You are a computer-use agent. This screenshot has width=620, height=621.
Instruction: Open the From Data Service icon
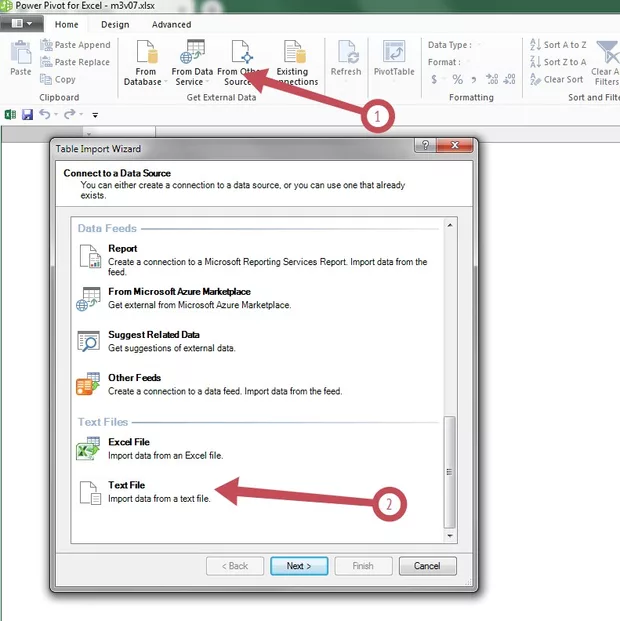[193, 51]
